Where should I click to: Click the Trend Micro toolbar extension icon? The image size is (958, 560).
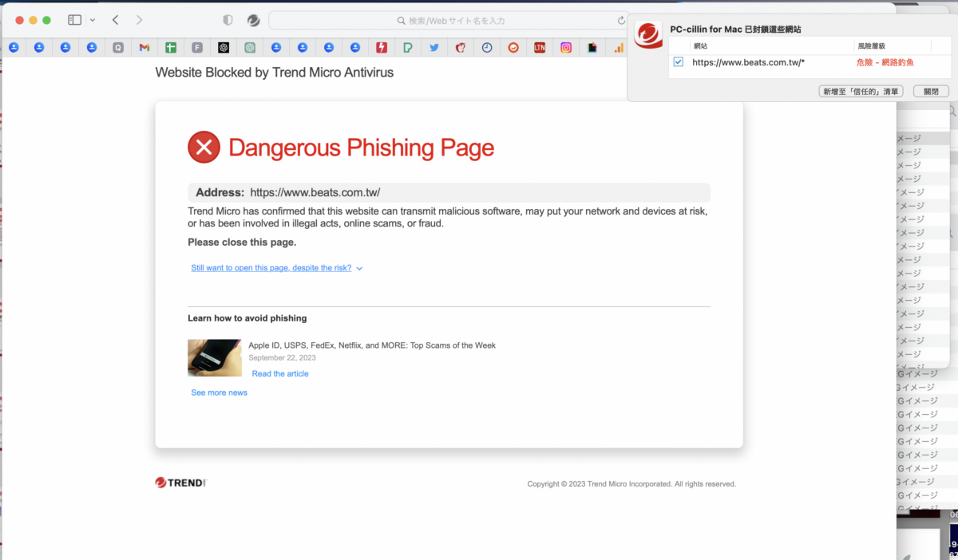[x=253, y=20]
